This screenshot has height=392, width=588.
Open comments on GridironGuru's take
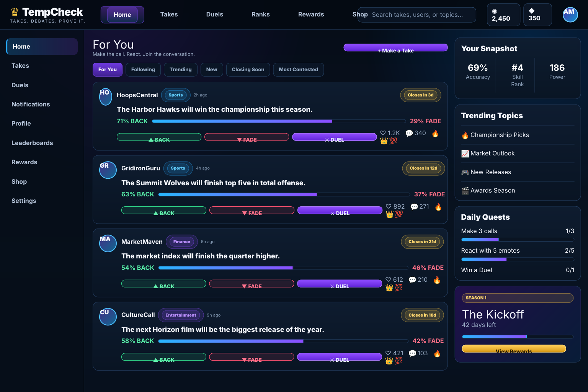point(420,207)
